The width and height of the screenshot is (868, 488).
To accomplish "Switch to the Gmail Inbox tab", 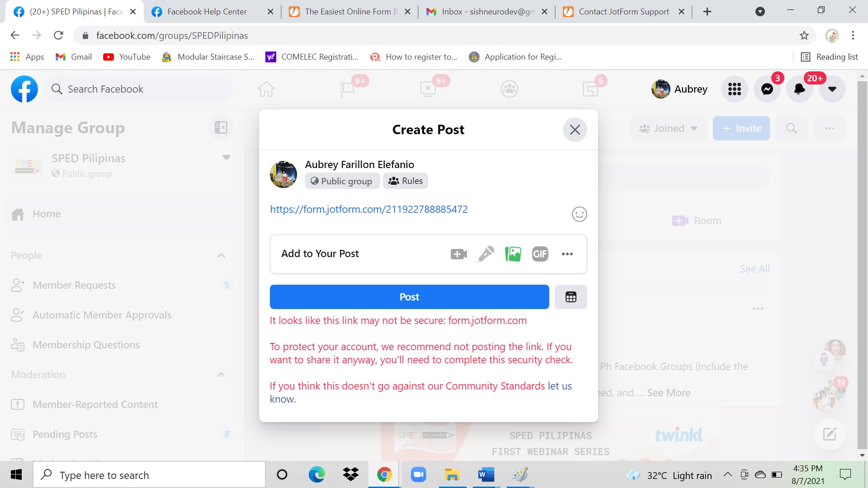I will [486, 12].
